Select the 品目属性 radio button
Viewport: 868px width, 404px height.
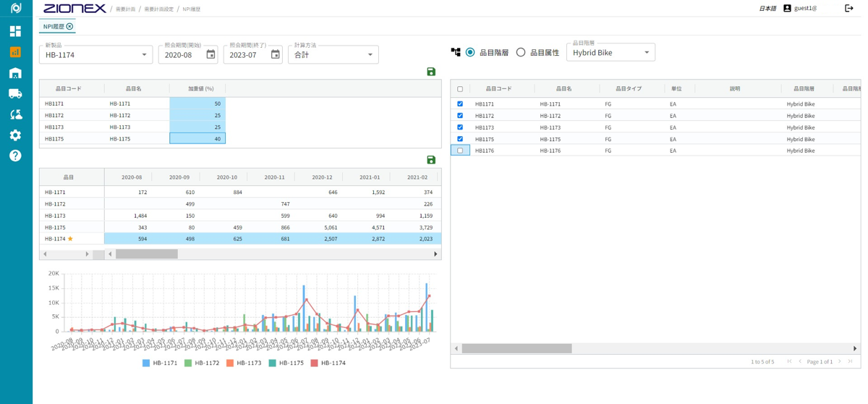(x=521, y=52)
